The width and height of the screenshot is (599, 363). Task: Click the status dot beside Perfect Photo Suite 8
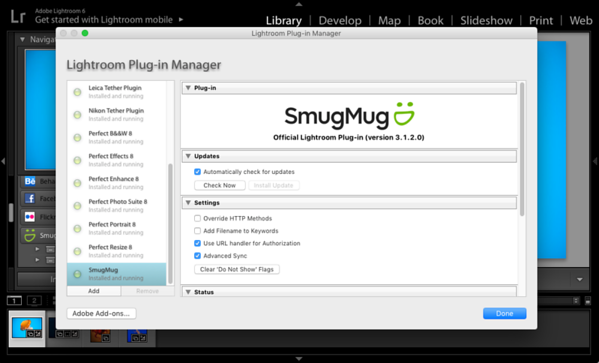point(78,206)
